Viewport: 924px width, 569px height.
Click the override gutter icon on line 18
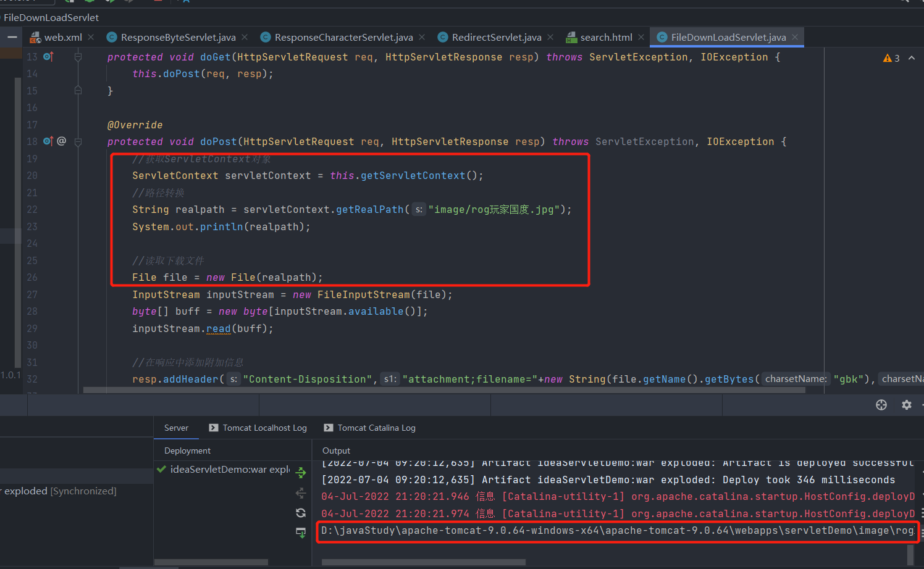pos(48,141)
